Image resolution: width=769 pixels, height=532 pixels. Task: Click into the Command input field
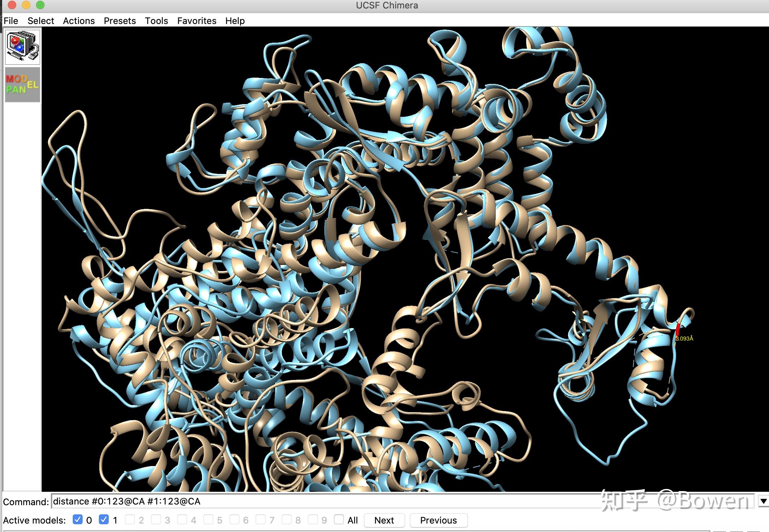[403, 501]
